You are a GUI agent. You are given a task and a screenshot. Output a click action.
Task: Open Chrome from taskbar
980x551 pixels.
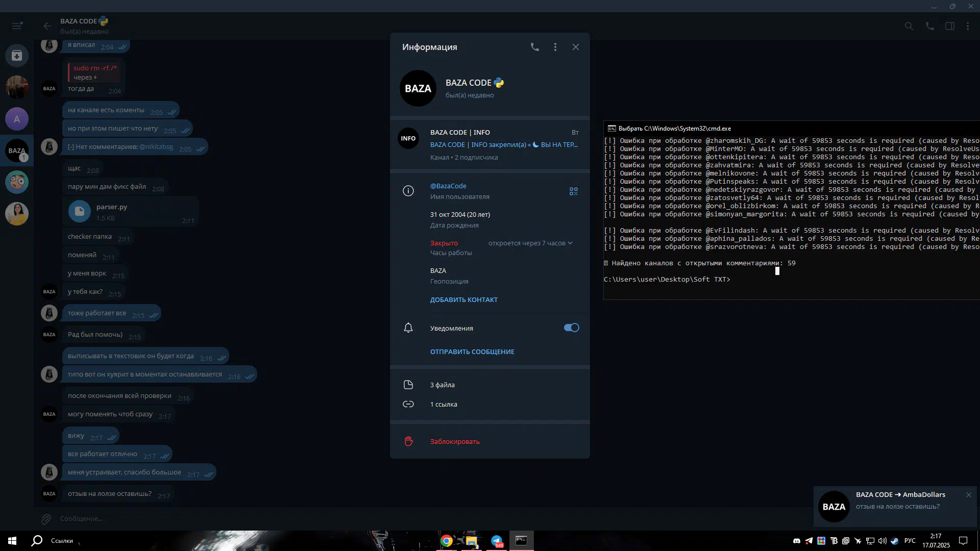[x=447, y=541]
